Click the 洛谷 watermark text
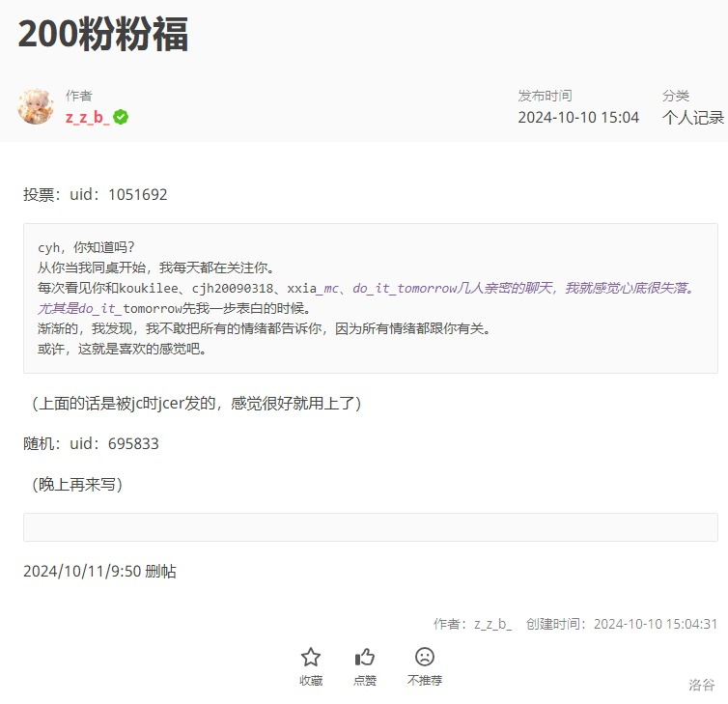This screenshot has height=704, width=728. [702, 684]
